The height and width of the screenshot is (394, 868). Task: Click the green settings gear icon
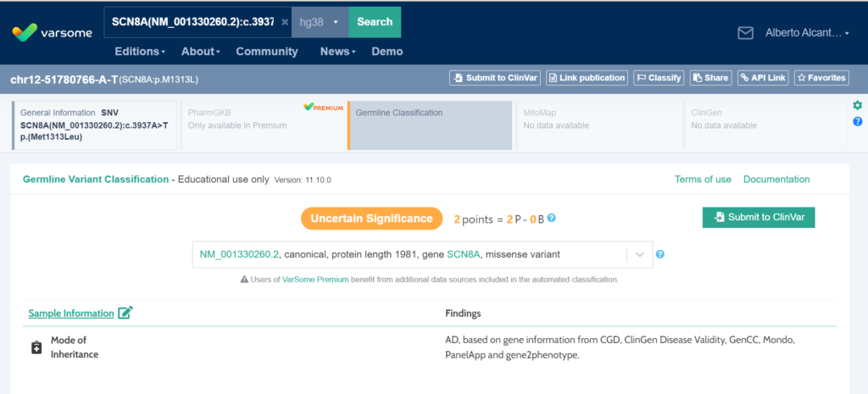click(x=857, y=106)
